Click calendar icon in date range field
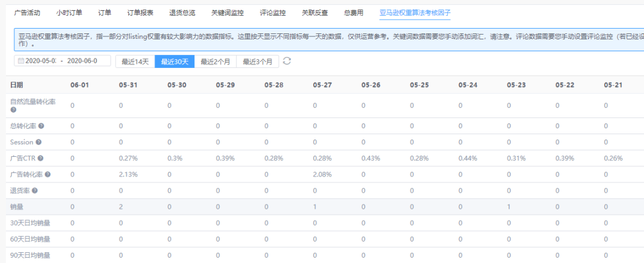Screen dimensions: 644x263 point(21,61)
